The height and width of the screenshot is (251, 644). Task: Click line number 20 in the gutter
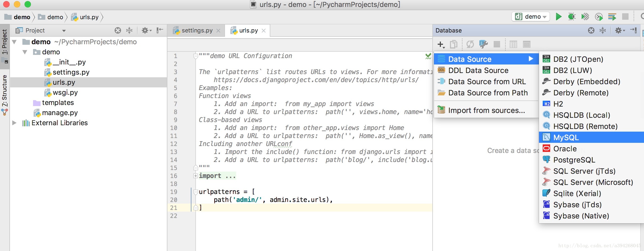pos(174,200)
